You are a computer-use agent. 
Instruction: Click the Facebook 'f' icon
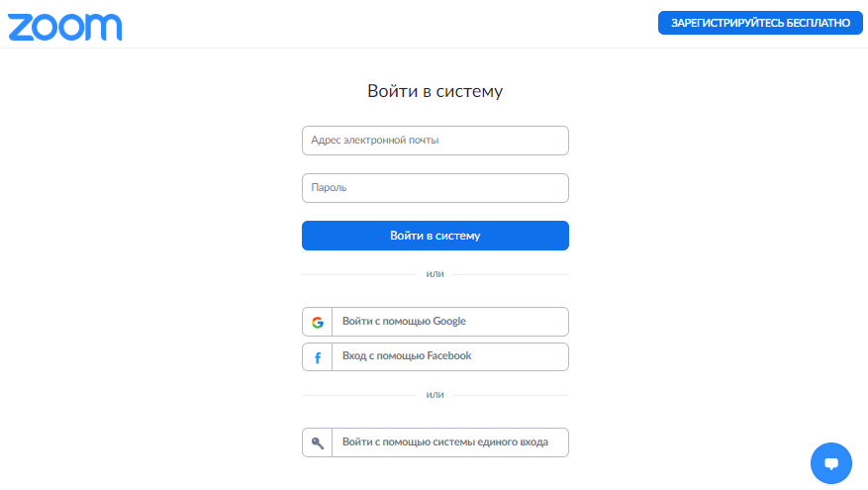tap(318, 357)
